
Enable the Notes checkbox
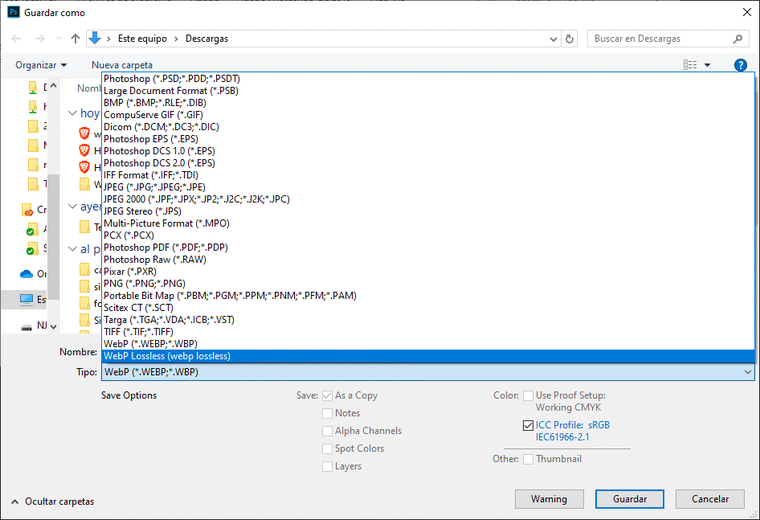tap(328, 413)
